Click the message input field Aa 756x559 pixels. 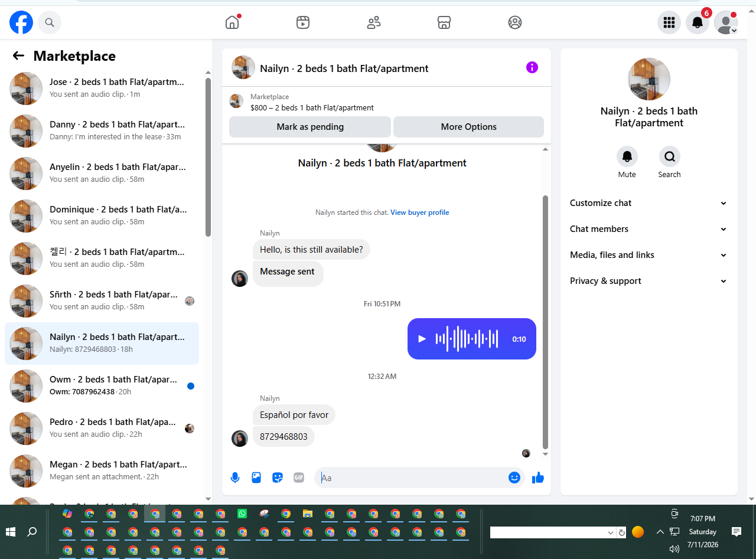click(x=411, y=478)
